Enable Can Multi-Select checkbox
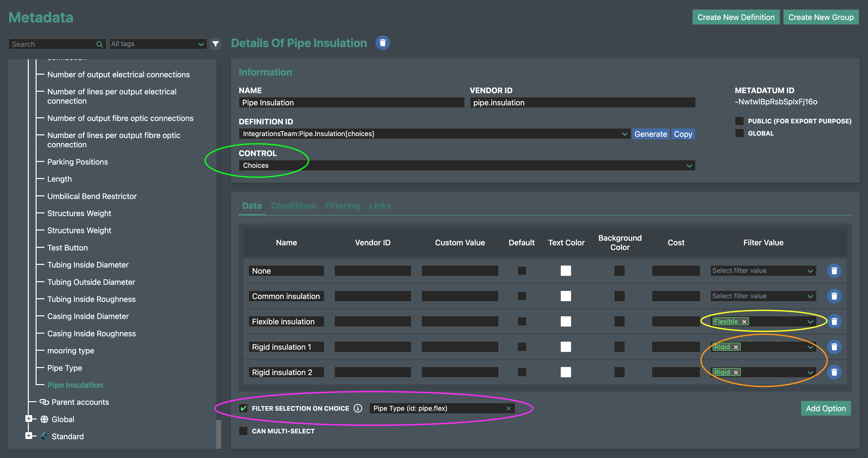 [x=243, y=431]
